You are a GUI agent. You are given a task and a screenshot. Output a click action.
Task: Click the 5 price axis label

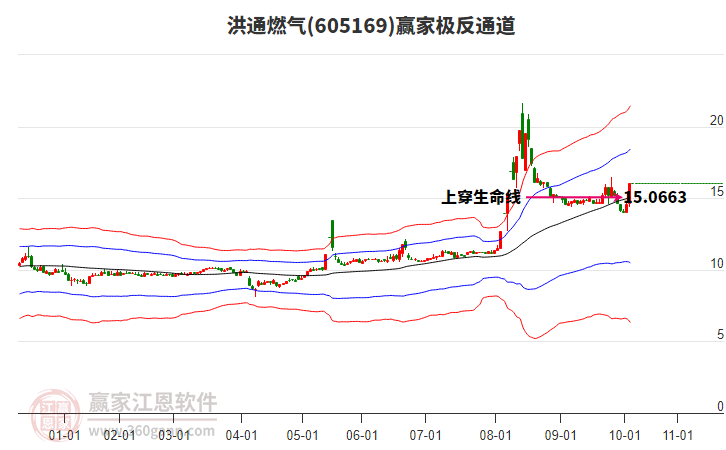coord(720,334)
